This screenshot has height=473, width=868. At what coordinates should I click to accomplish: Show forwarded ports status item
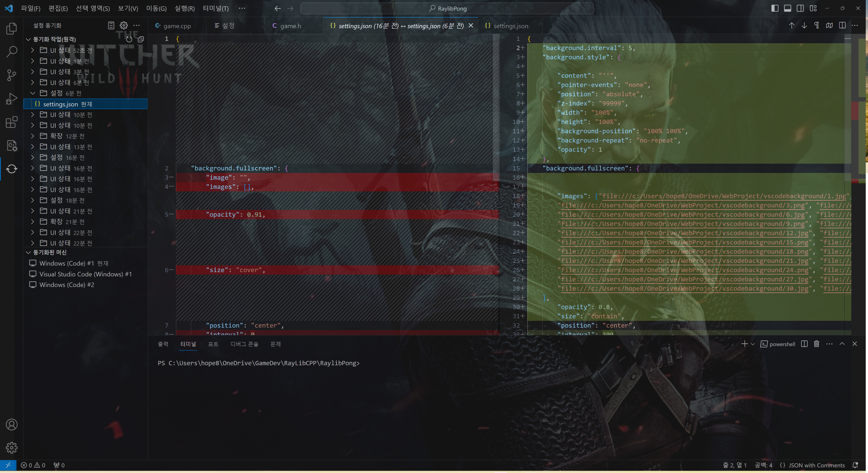59,465
